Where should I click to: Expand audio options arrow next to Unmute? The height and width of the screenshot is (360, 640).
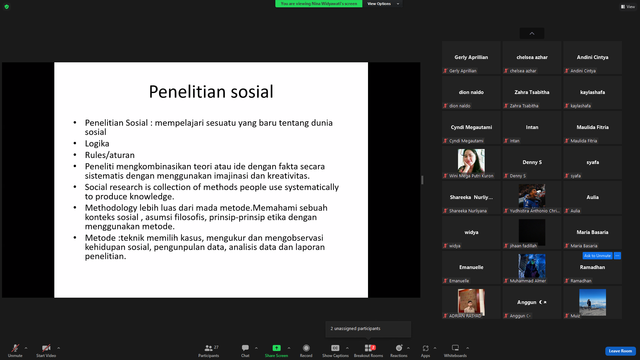[x=26, y=348]
